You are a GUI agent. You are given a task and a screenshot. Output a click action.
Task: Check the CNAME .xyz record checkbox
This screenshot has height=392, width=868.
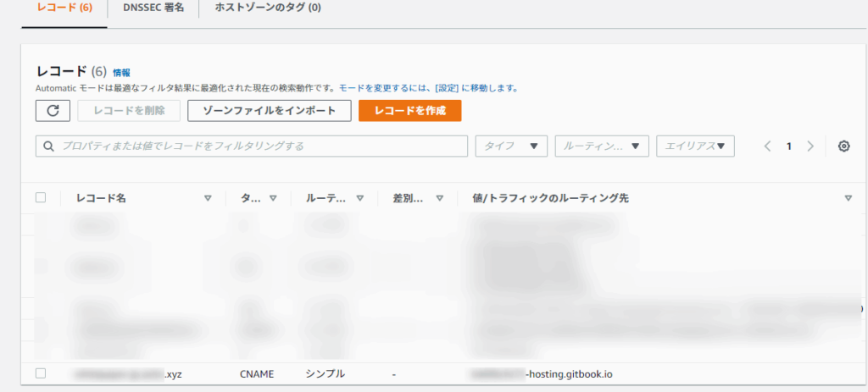tap(41, 373)
